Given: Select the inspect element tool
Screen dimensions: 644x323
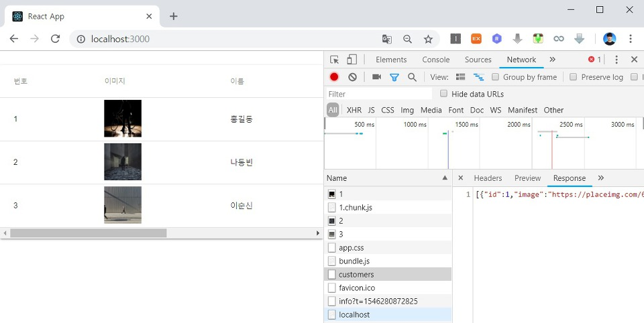Looking at the screenshot, I should [x=335, y=60].
